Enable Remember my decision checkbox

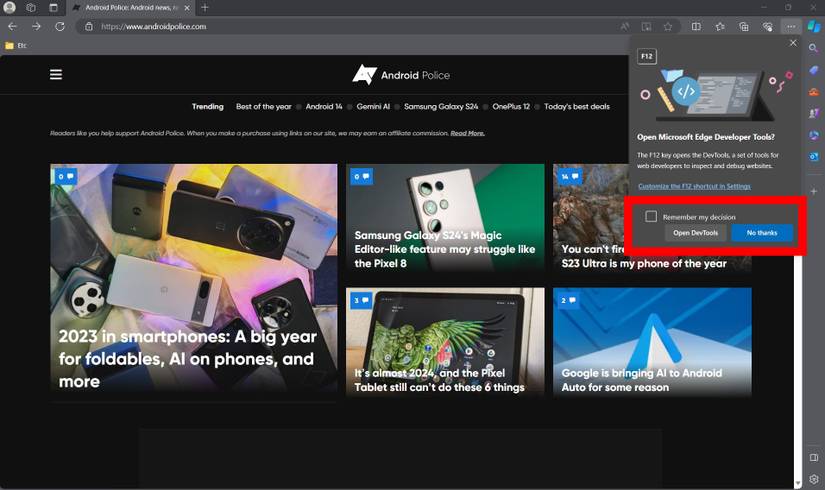(651, 216)
